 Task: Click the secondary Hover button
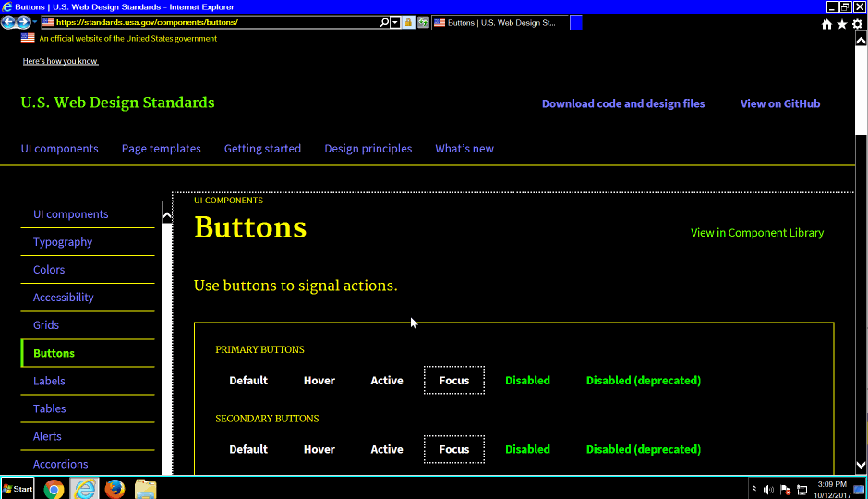pyautogui.click(x=319, y=449)
